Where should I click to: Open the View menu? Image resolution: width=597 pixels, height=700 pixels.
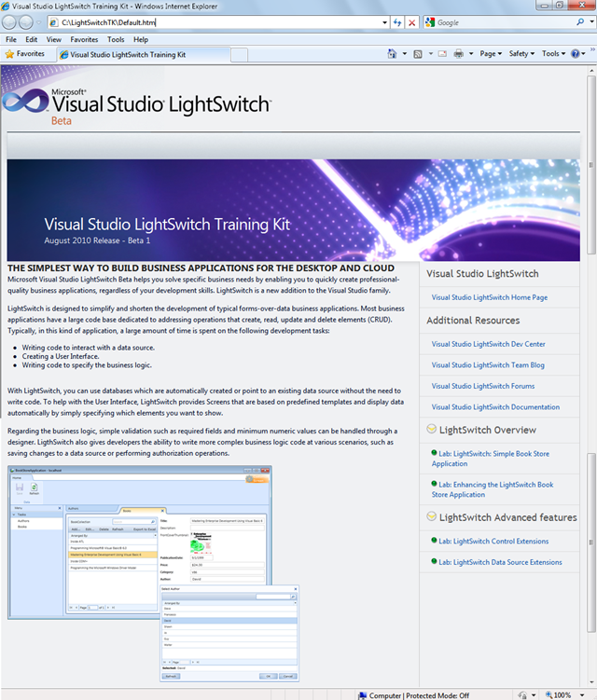[x=53, y=39]
